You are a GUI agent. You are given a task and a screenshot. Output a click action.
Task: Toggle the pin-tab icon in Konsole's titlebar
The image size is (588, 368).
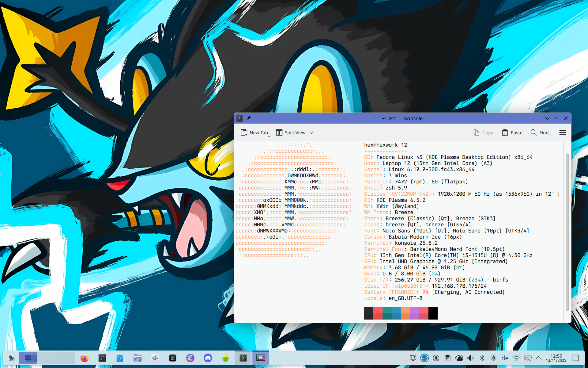249,118
